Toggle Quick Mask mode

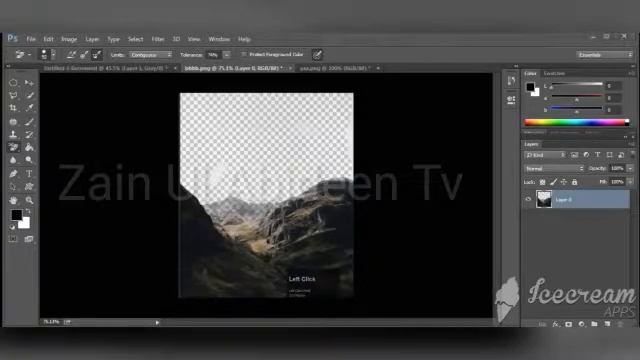[13, 239]
